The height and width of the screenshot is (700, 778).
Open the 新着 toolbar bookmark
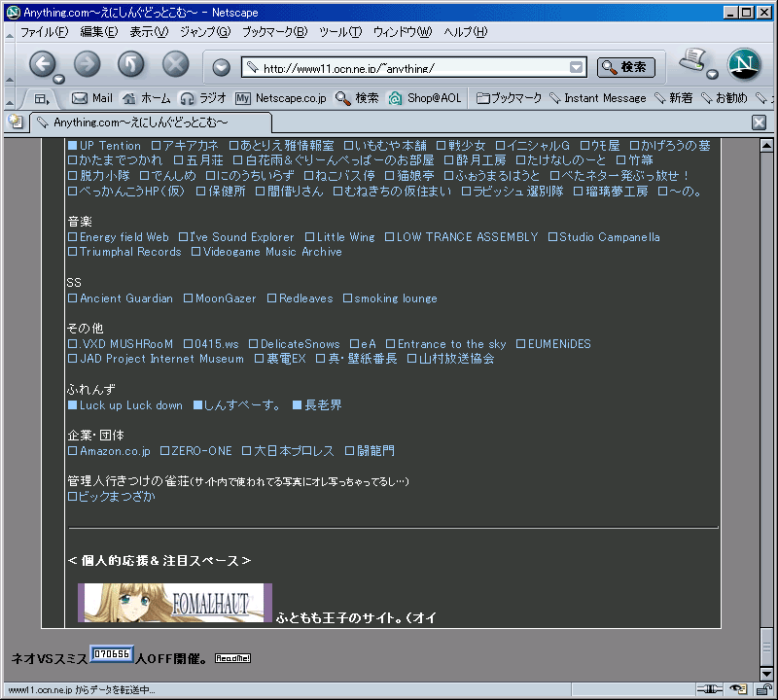(674, 98)
